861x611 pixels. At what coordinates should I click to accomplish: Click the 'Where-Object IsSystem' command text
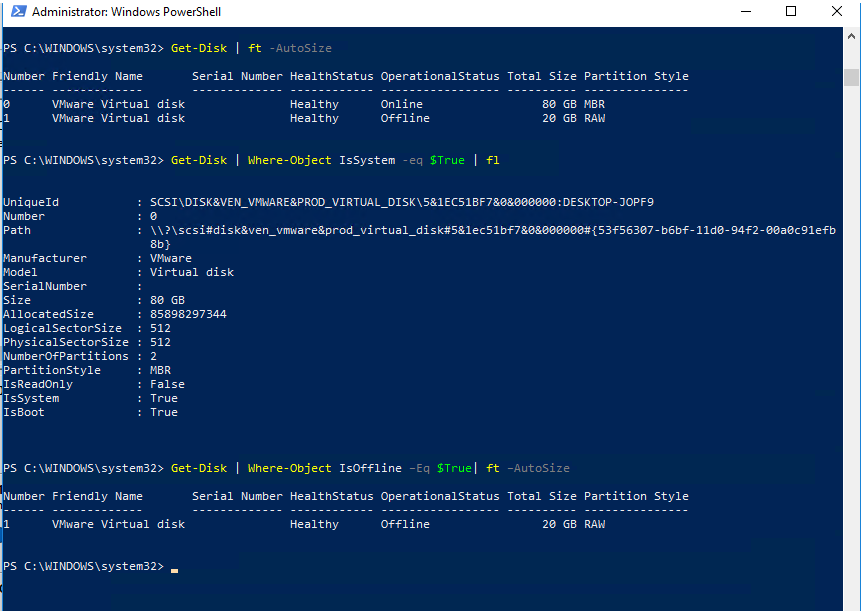point(321,160)
